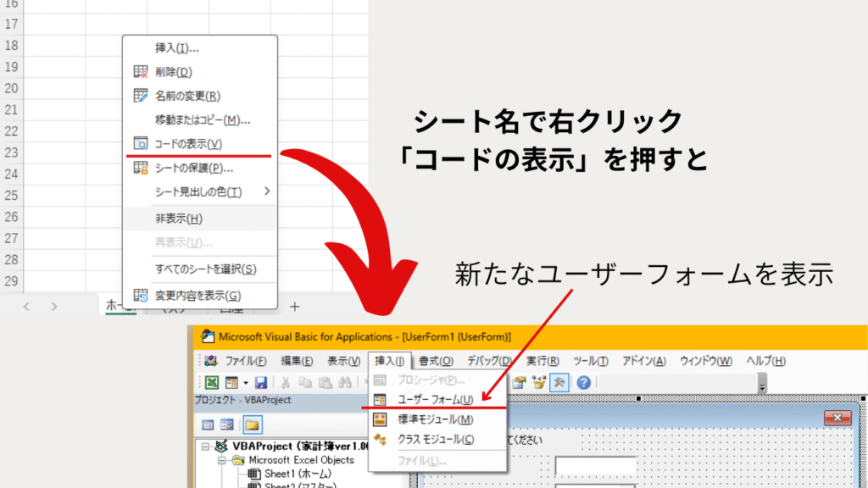Select the VBAProject (家計簿ver1.0 node

click(301, 446)
